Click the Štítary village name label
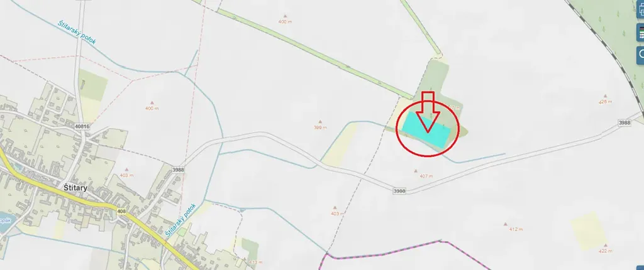 coord(75,188)
